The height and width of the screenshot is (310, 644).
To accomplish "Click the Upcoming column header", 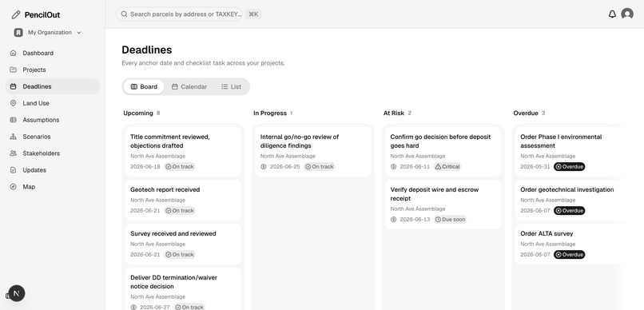I will tap(138, 113).
